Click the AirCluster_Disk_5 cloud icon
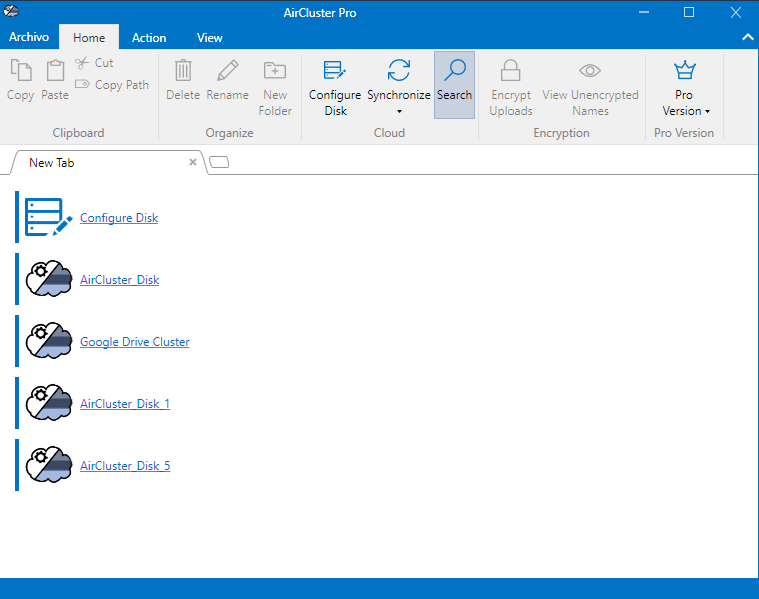Viewport: 759px width, 599px height. [49, 466]
